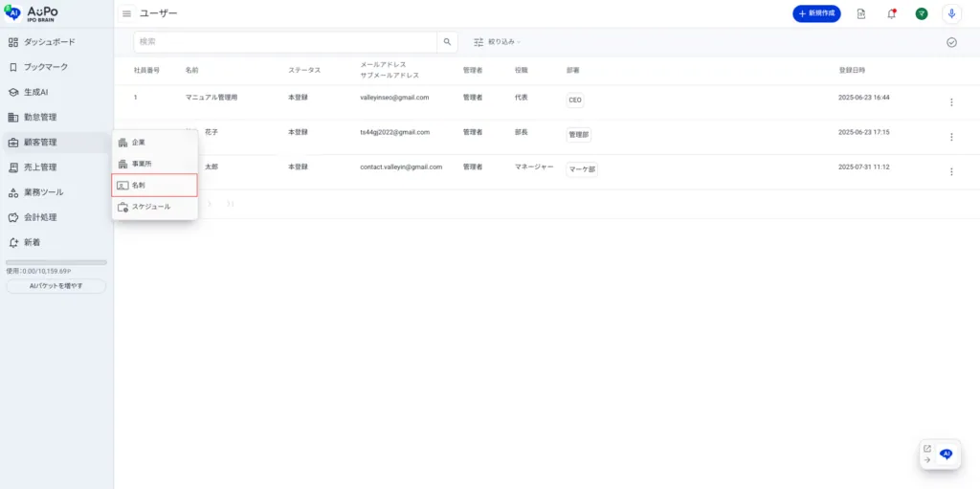This screenshot has height=489, width=980.
Task: Click the external link icon near chat
Action: coord(926,449)
